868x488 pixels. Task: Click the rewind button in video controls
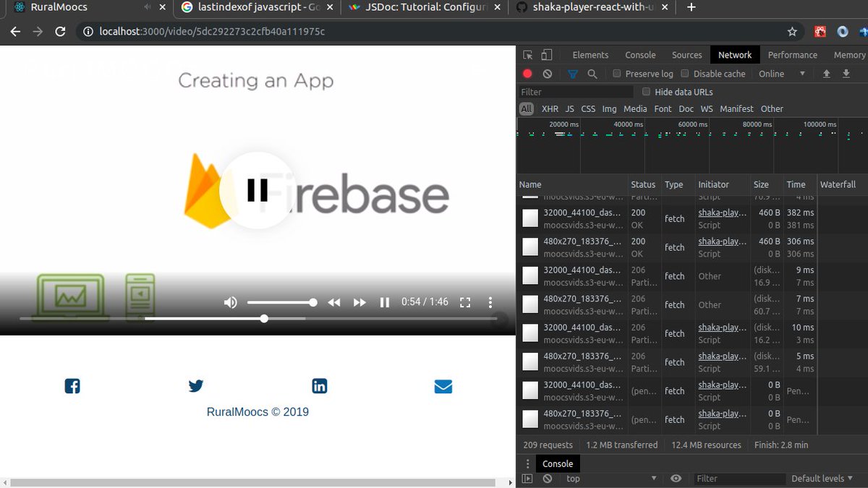(x=334, y=302)
